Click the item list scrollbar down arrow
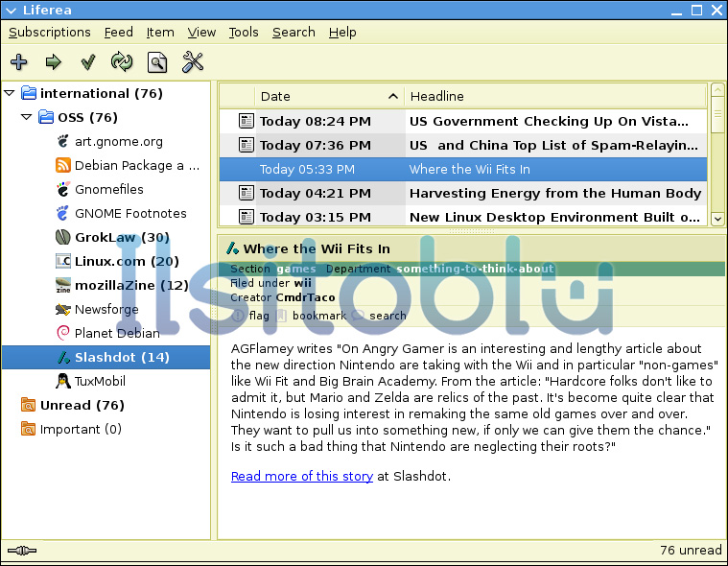The image size is (728, 566). (x=717, y=218)
